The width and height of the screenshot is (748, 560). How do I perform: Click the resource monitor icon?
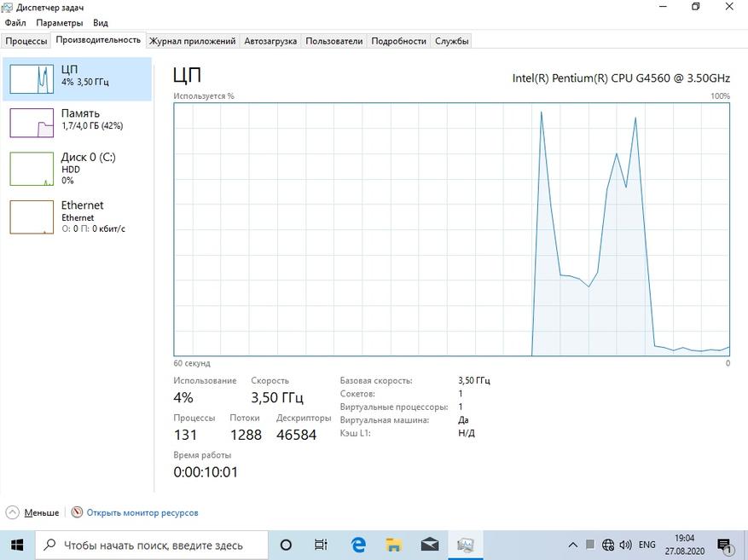click(x=77, y=512)
